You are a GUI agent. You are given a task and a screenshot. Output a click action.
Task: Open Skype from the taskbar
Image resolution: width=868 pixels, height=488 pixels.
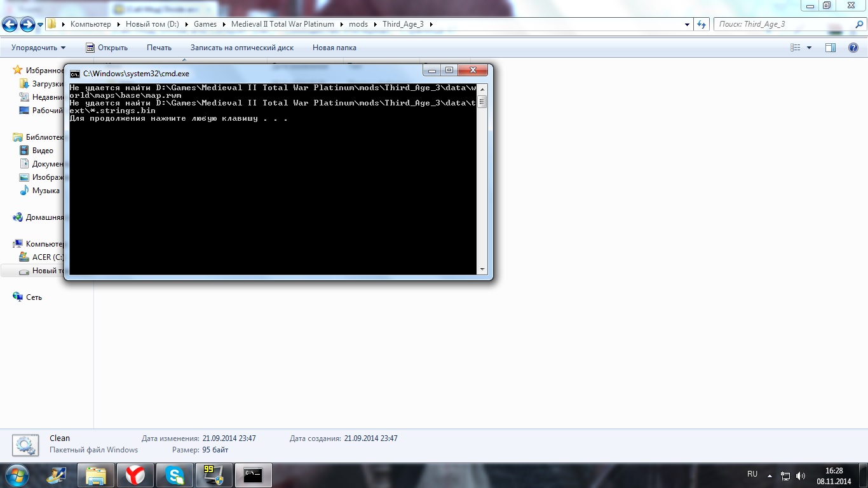pyautogui.click(x=175, y=475)
